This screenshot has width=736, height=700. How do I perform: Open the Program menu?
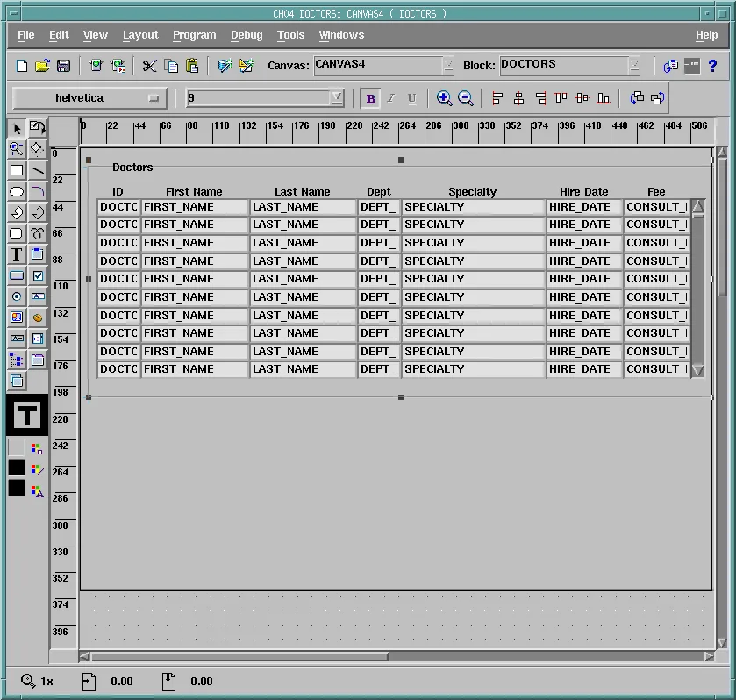click(195, 35)
